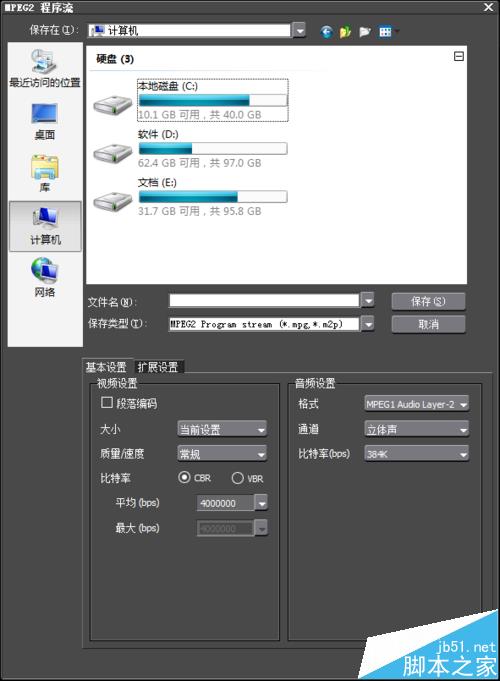Image resolution: width=500 pixels, height=681 pixels.
Task: Click the 文件名 filename input field
Action: [x=264, y=300]
